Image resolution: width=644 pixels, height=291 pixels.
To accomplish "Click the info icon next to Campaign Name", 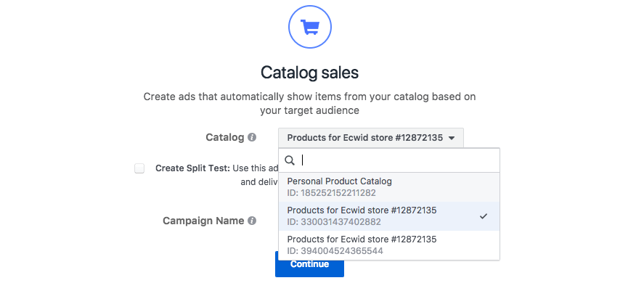I will click(252, 221).
